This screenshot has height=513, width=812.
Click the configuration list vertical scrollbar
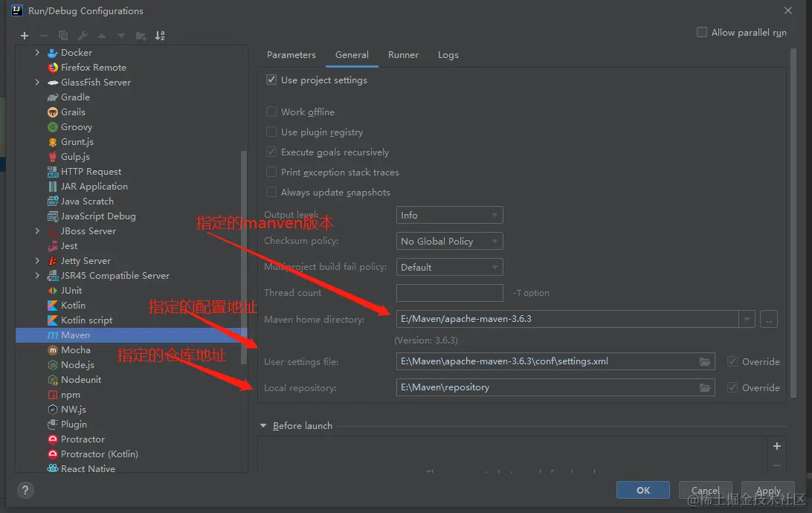coord(243,256)
